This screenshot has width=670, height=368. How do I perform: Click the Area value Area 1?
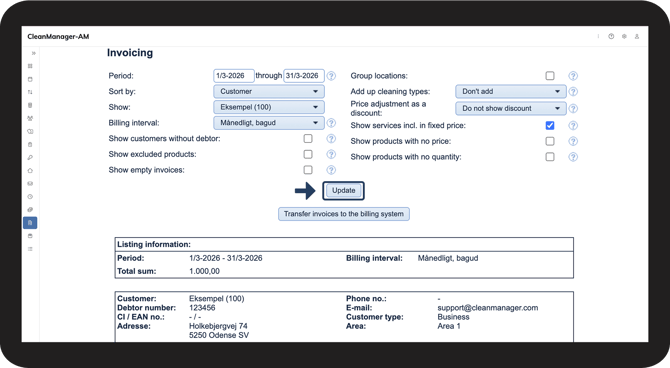[x=449, y=326]
